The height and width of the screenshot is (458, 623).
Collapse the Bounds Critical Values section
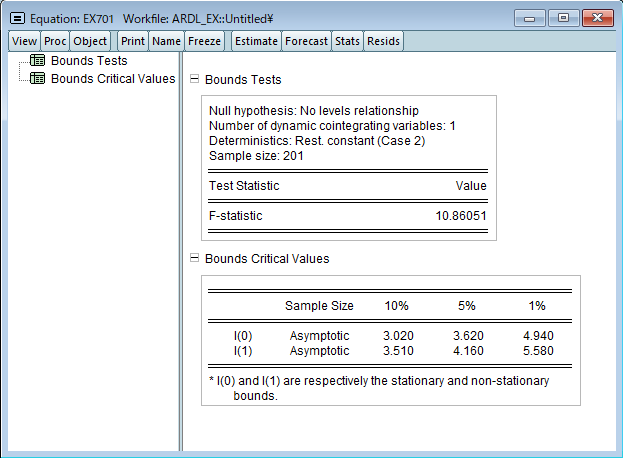(194, 259)
